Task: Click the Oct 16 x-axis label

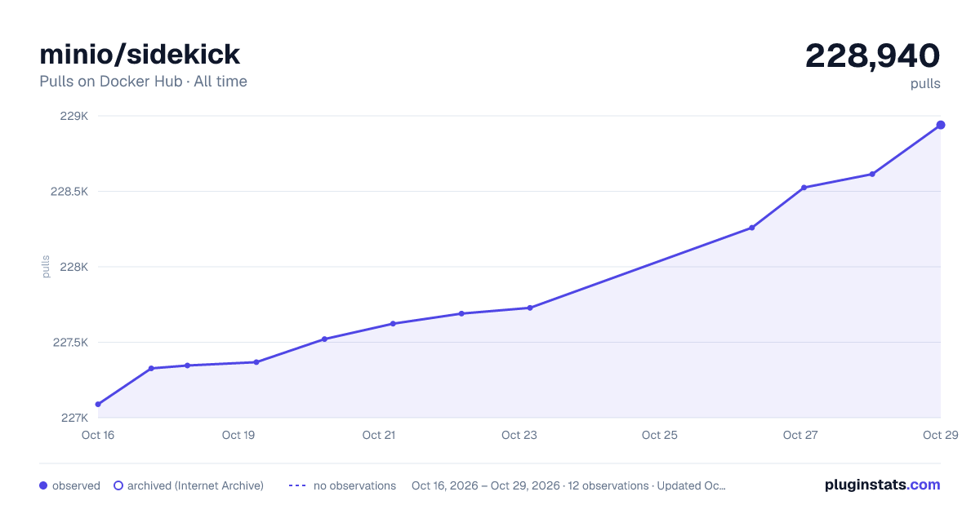Action: [98, 435]
